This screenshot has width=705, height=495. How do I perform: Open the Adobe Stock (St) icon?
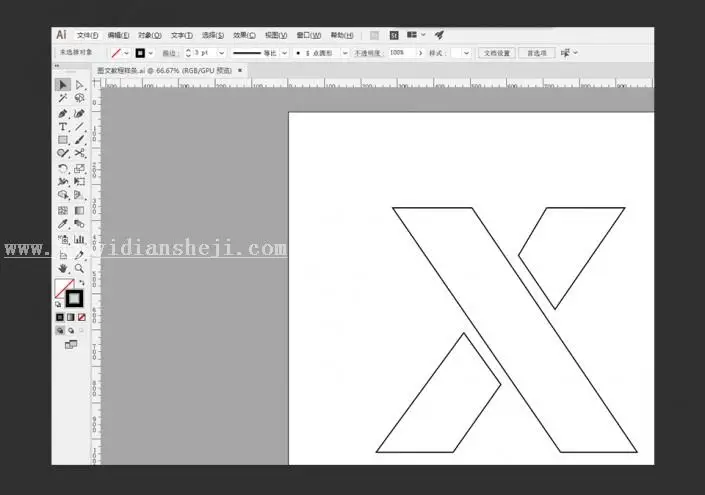(x=394, y=35)
